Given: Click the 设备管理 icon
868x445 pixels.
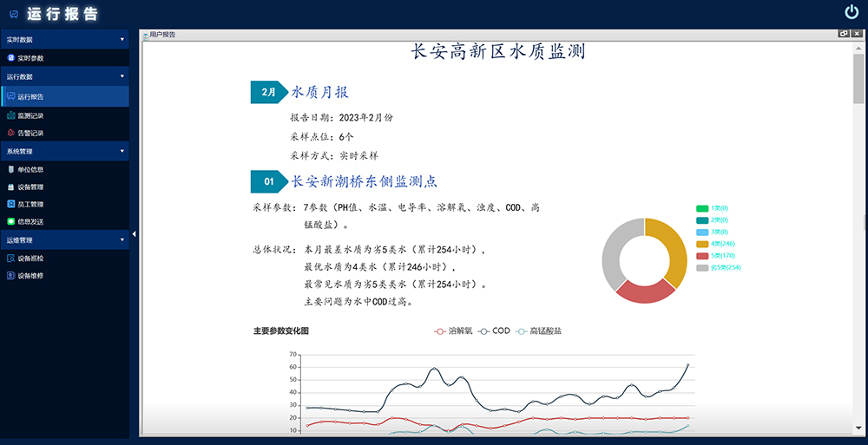Looking at the screenshot, I should click(11, 187).
